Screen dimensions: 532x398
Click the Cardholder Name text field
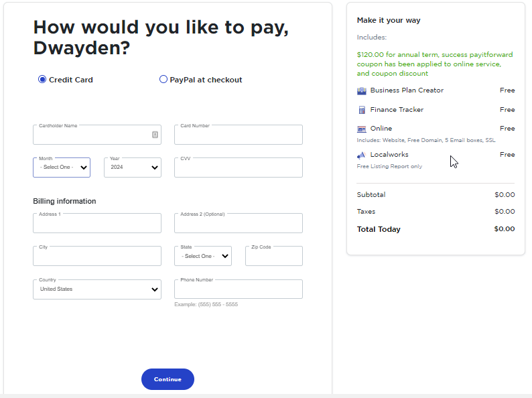[x=90, y=135]
